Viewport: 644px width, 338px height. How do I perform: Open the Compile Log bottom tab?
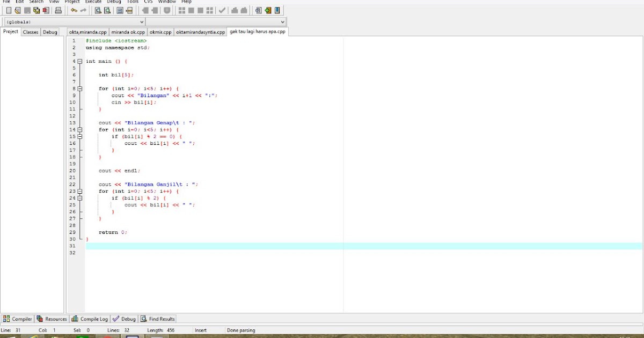(x=90, y=319)
